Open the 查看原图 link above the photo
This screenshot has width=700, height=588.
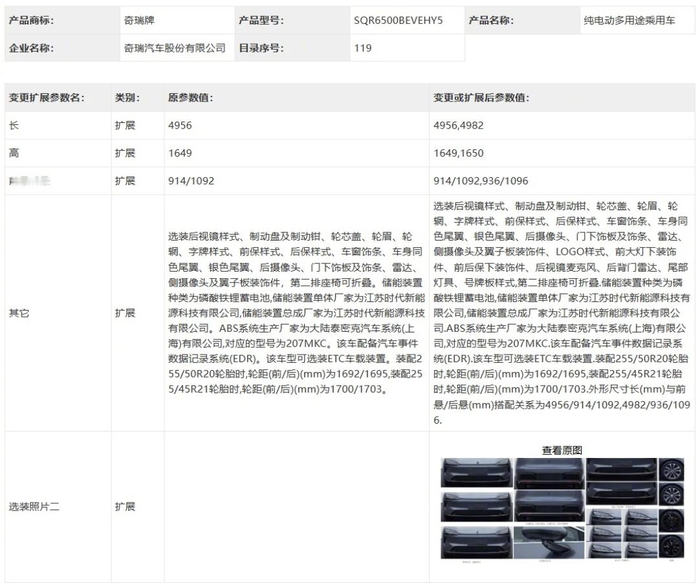pyautogui.click(x=562, y=450)
